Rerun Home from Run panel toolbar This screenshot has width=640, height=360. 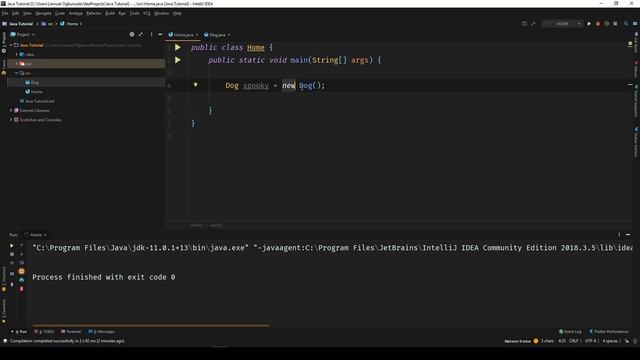(x=12, y=245)
